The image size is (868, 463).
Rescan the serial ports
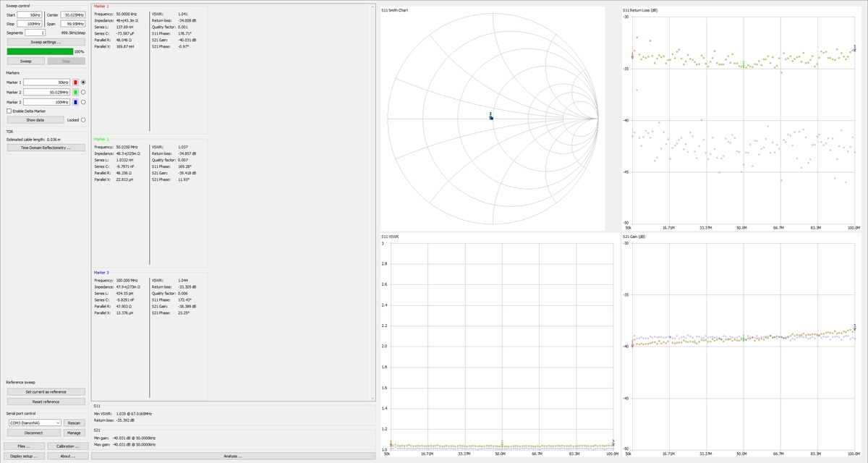point(75,422)
